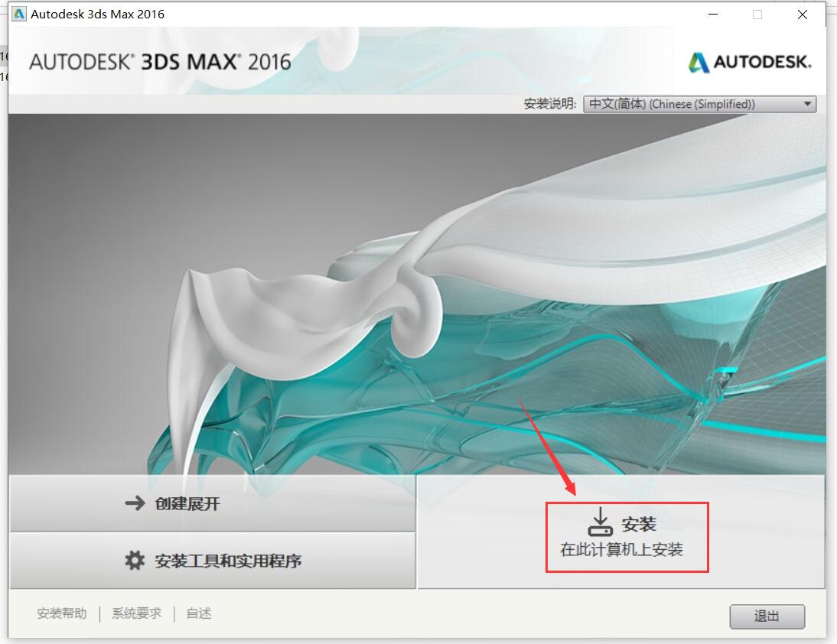Select the 中文(简体) language combo box
The width and height of the screenshot is (837, 644).
pos(700,103)
